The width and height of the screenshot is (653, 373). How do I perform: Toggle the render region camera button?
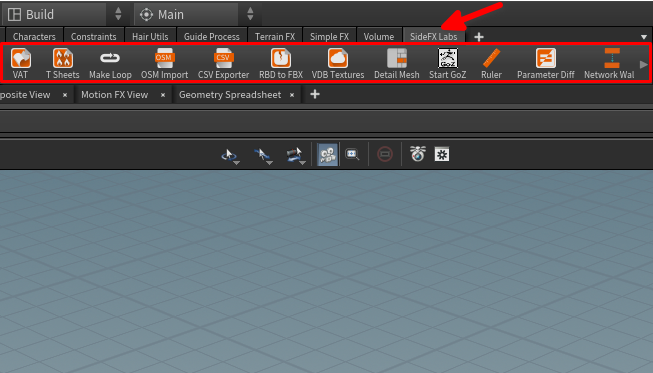327,154
